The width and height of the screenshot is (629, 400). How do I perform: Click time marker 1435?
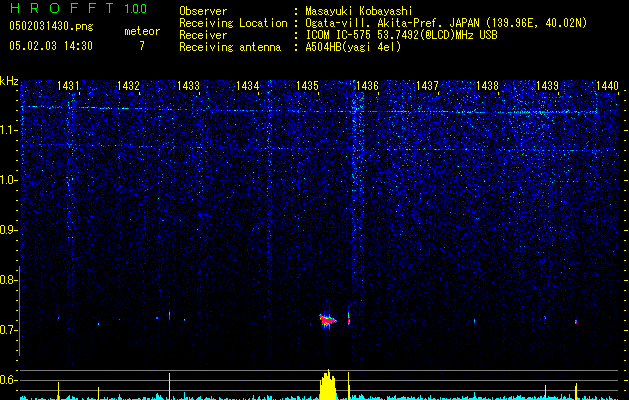tap(307, 85)
